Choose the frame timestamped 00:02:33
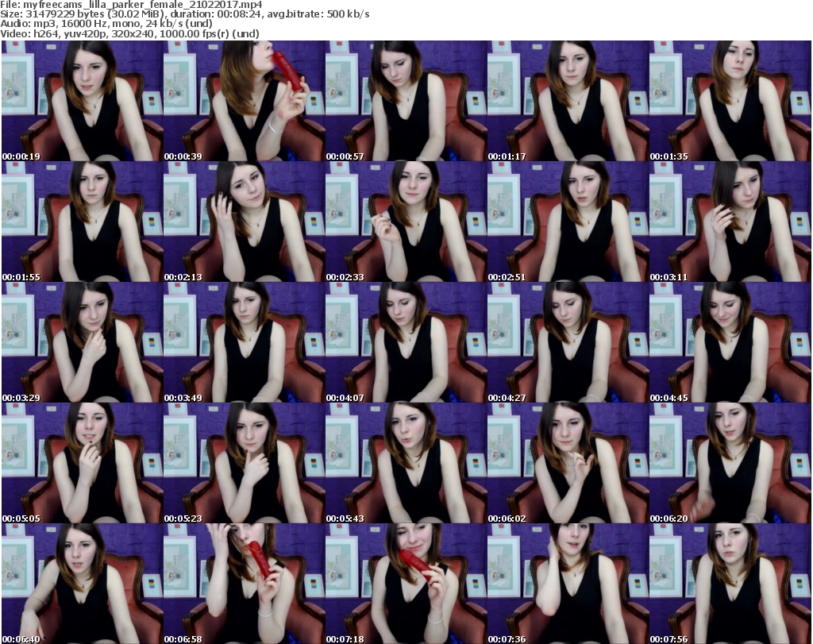Screen dimensions: 813x644 pos(406,222)
